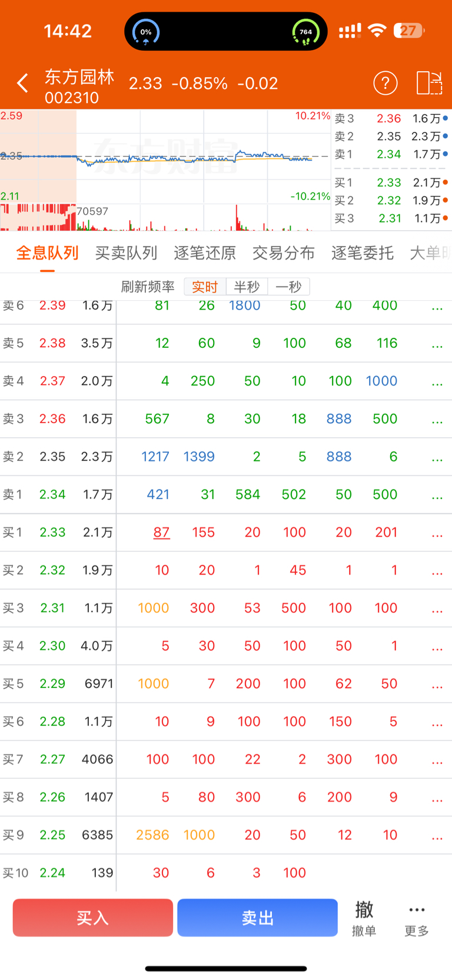Viewport: 452px width, 980px height.
Task: Expand more orders in 买4 row
Action: pyautogui.click(x=437, y=648)
